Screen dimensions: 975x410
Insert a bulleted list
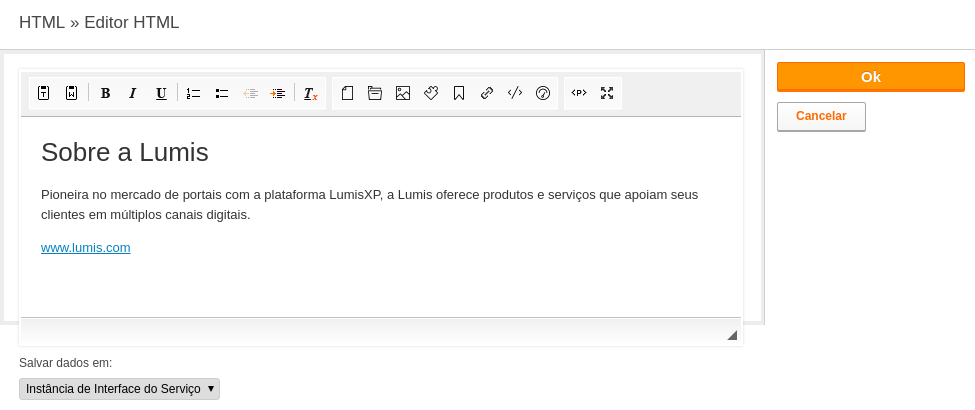pos(222,93)
